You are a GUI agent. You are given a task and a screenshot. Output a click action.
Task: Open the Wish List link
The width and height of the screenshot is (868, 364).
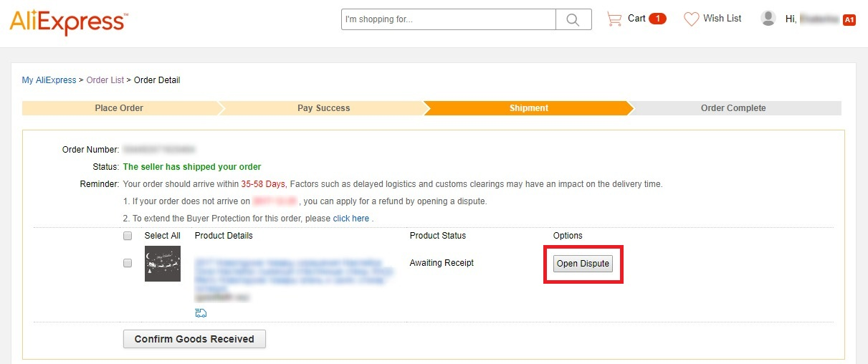point(722,19)
